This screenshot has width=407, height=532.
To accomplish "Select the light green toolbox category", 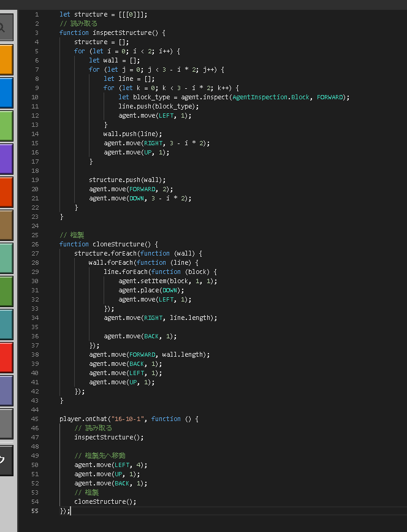I will pyautogui.click(x=6, y=126).
